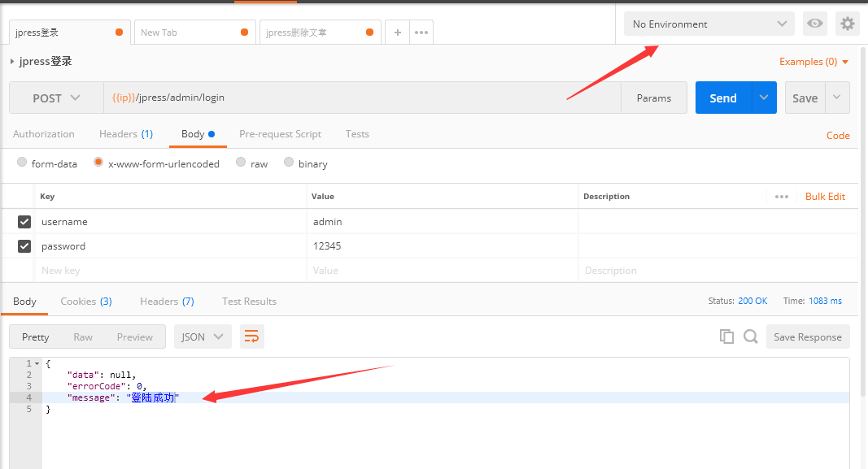This screenshot has width=868, height=469.
Task: Click the "message" line in response
Action: [x=446, y=397]
